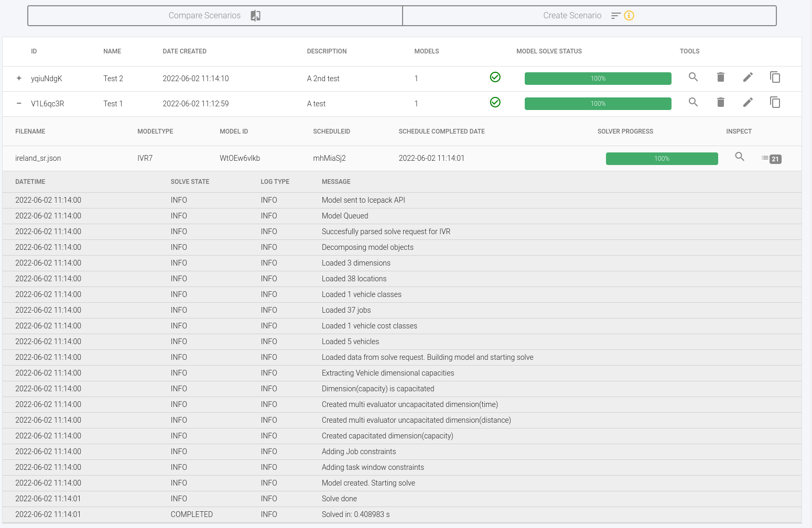Inspect the ireland_sr.json model with magnifier
The height and width of the screenshot is (528, 812).
[740, 157]
